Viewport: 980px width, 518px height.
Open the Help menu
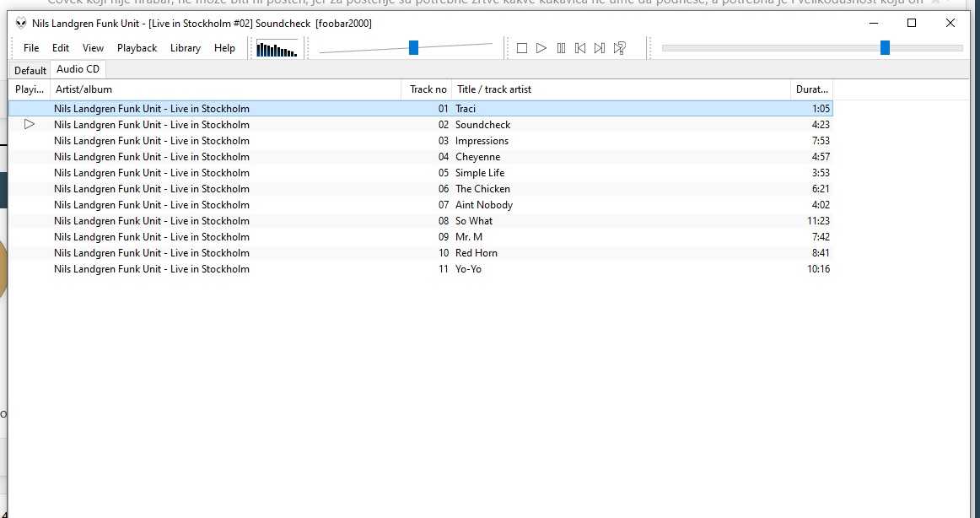[x=224, y=48]
